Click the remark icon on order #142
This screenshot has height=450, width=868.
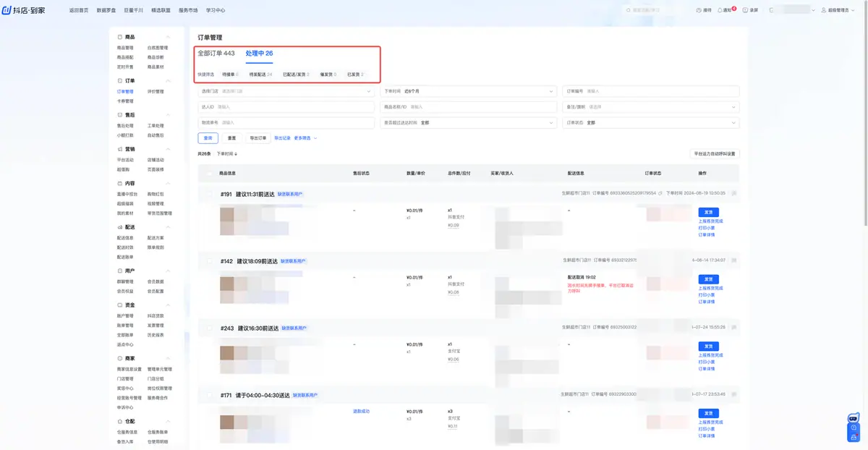733,260
